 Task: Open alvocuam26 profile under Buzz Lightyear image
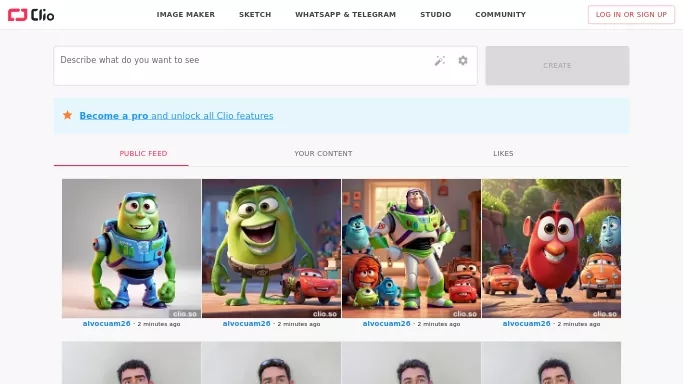pos(386,323)
